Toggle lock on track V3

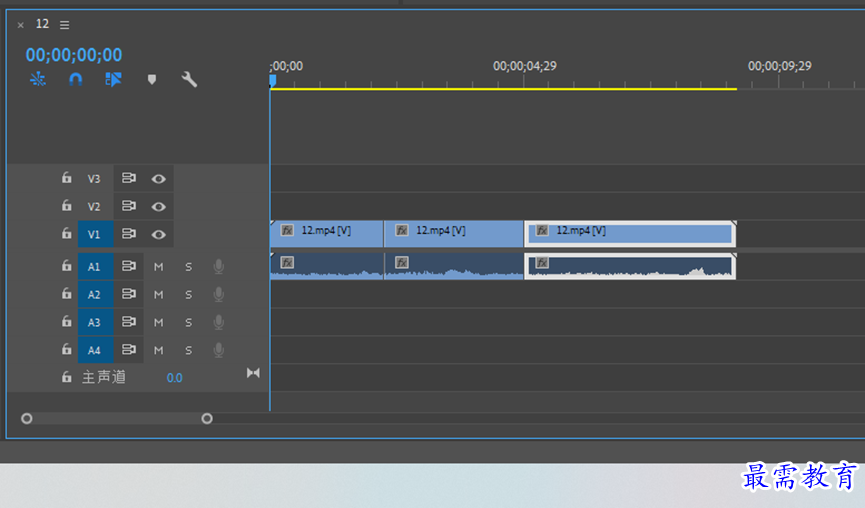click(67, 178)
